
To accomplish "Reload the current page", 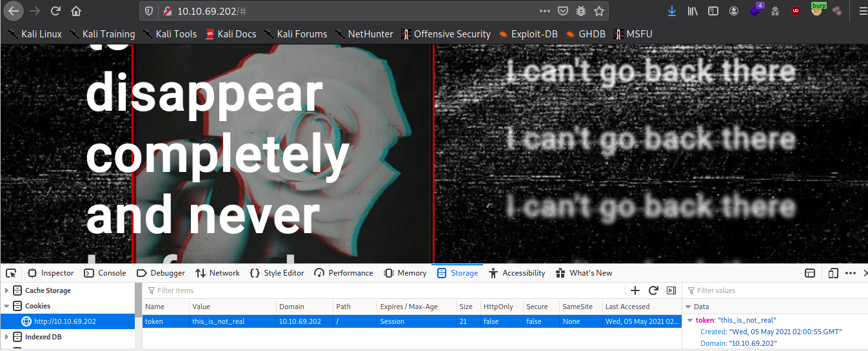I will [55, 11].
